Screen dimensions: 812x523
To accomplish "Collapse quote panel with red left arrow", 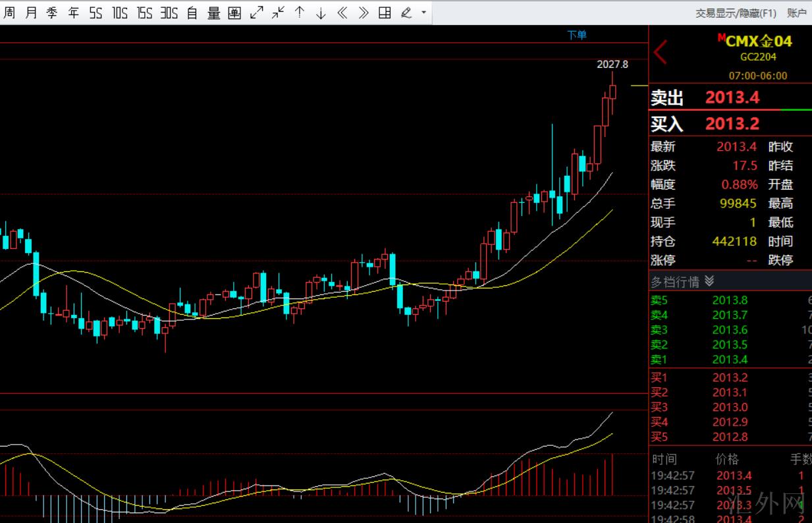I will 661,52.
